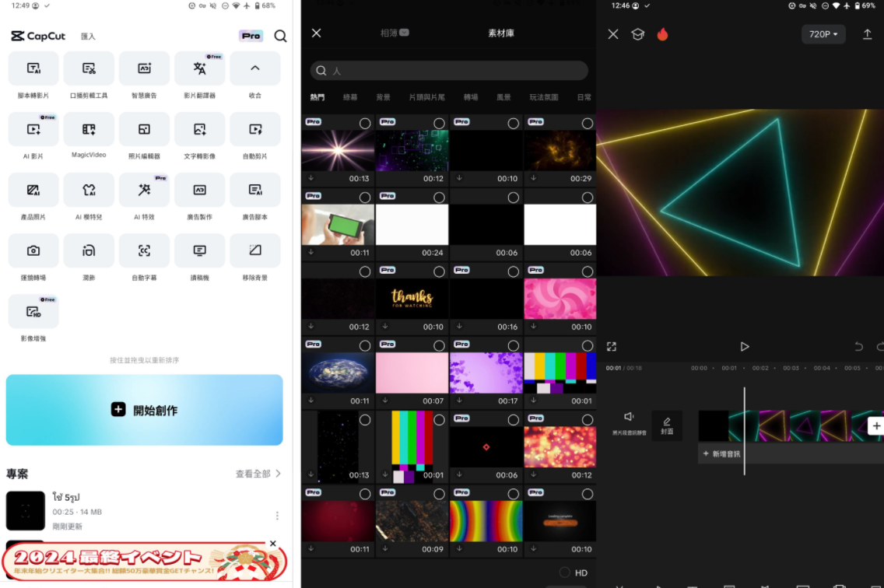The width and height of the screenshot is (884, 588).
Task: Open effects via the flame icon
Action: [663, 34]
